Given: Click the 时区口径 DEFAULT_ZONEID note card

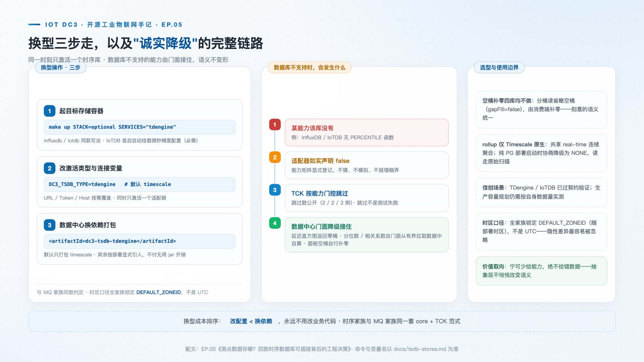Looking at the screenshot, I should [x=541, y=231].
